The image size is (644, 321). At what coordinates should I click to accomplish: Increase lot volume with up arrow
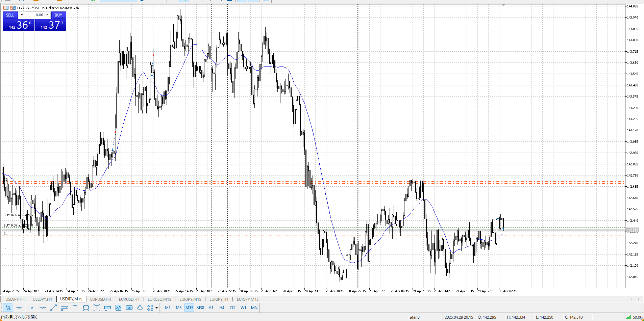click(47, 15)
